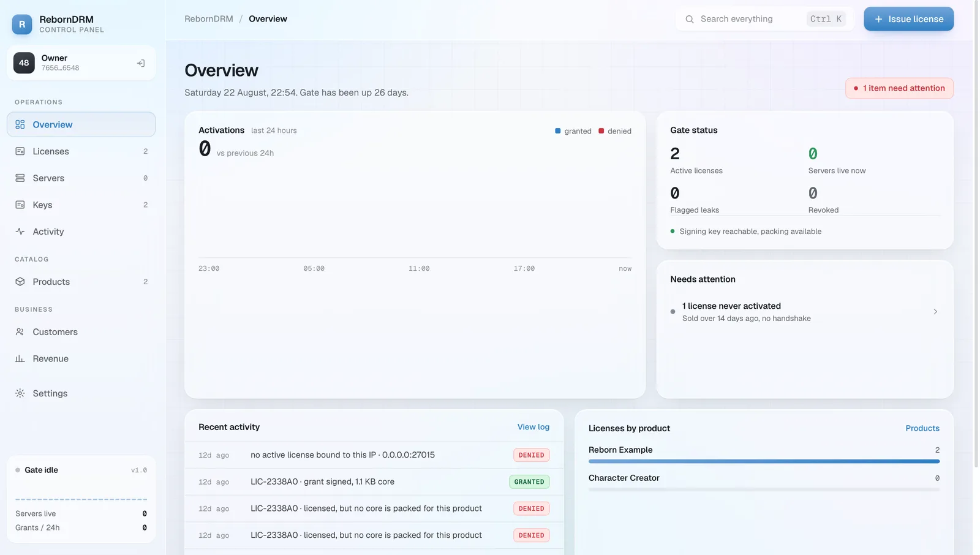Open the Overview page in sidebar
This screenshot has width=980, height=555.
81,124
